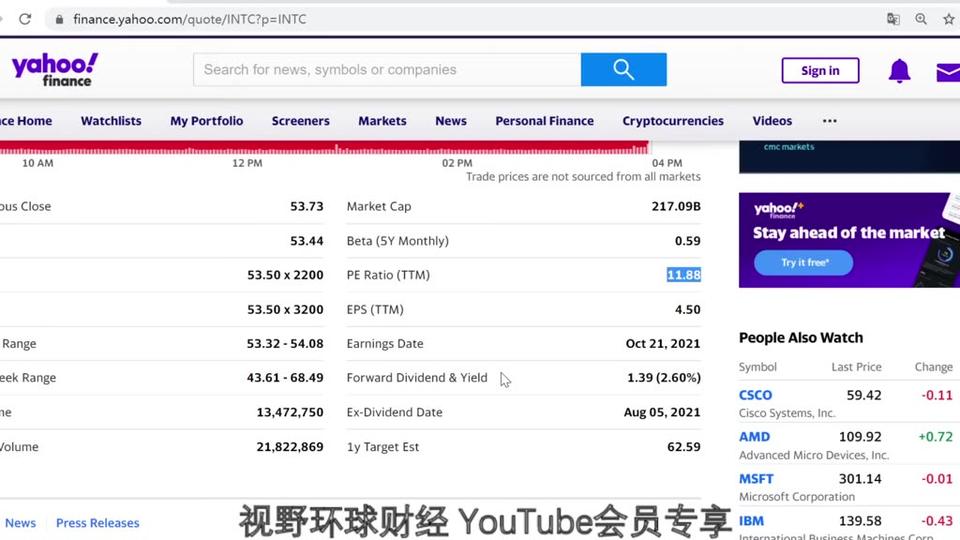The image size is (960, 540).
Task: Go to Cryptocurrencies page
Action: pyautogui.click(x=673, y=121)
